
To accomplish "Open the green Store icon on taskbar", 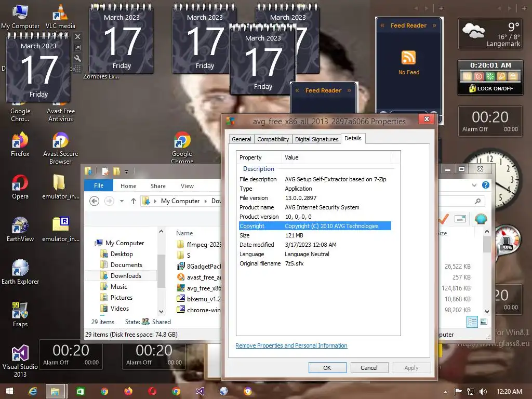I will tap(81, 391).
